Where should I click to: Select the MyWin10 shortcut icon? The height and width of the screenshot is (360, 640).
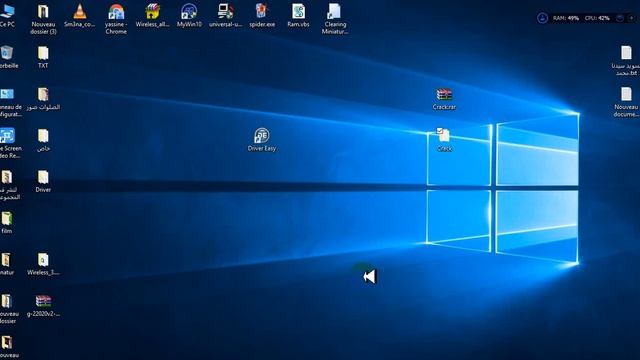[189, 15]
